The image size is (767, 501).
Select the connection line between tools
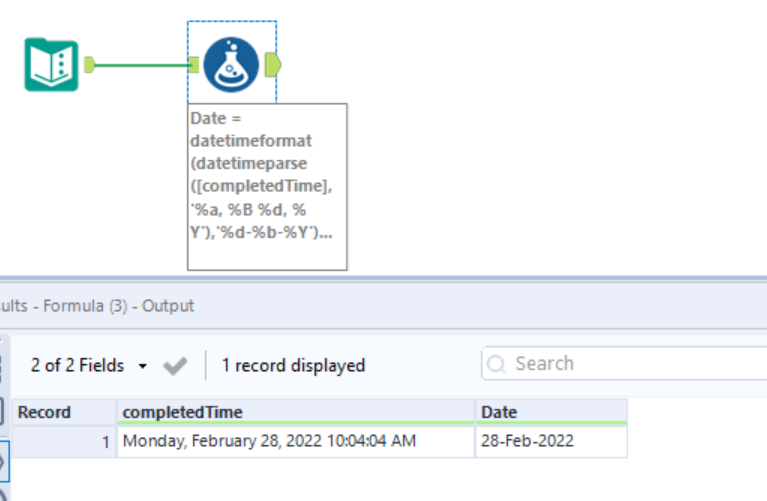[140, 65]
